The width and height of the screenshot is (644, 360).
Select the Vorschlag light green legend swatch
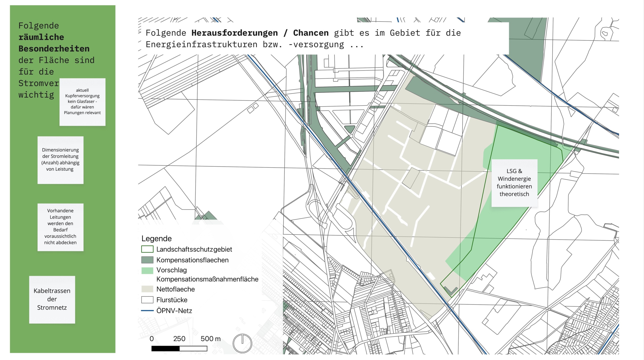[147, 270]
